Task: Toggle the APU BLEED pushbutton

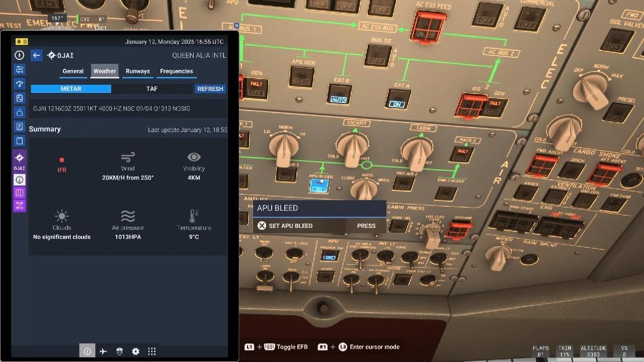Action: tap(319, 185)
